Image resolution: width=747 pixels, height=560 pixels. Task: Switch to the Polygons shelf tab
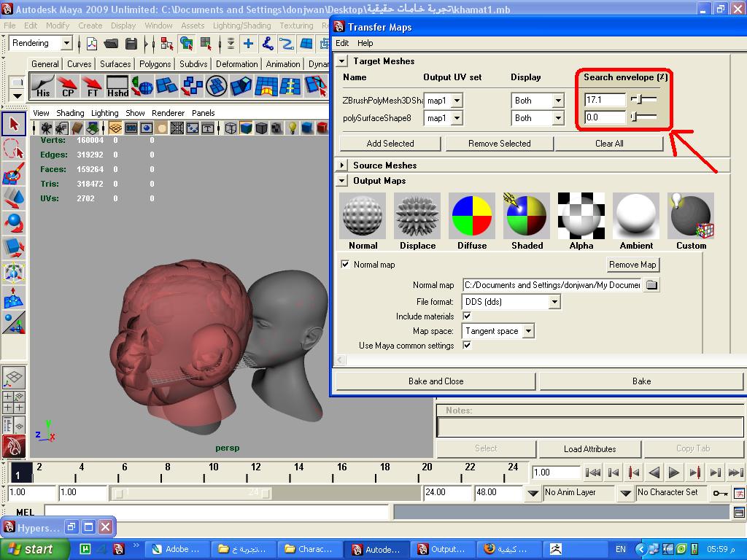155,64
